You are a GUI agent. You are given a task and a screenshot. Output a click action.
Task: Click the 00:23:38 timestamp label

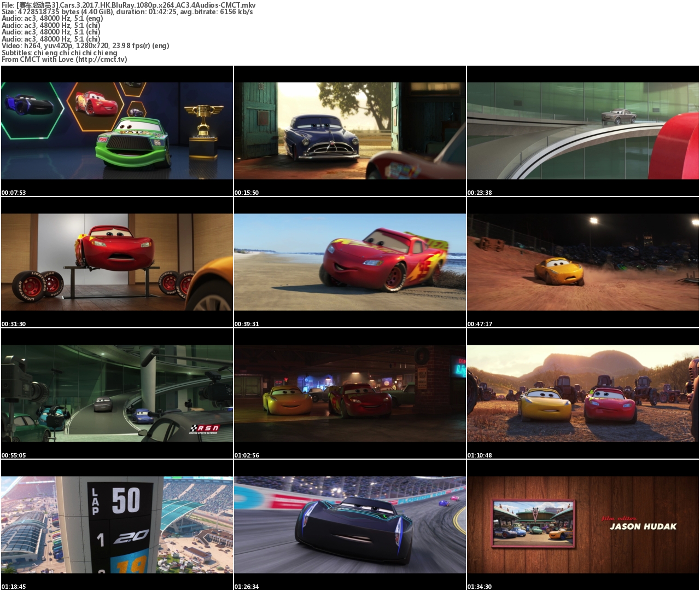pyautogui.click(x=480, y=193)
